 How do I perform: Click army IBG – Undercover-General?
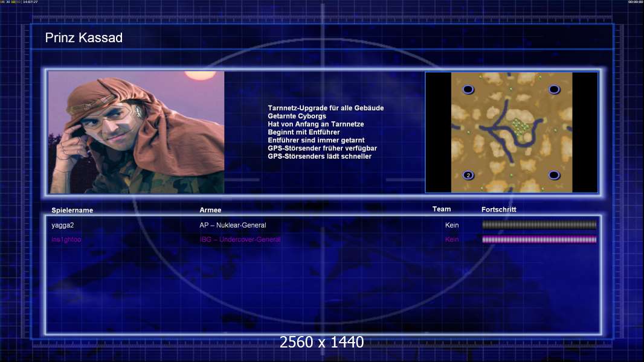[240, 240]
